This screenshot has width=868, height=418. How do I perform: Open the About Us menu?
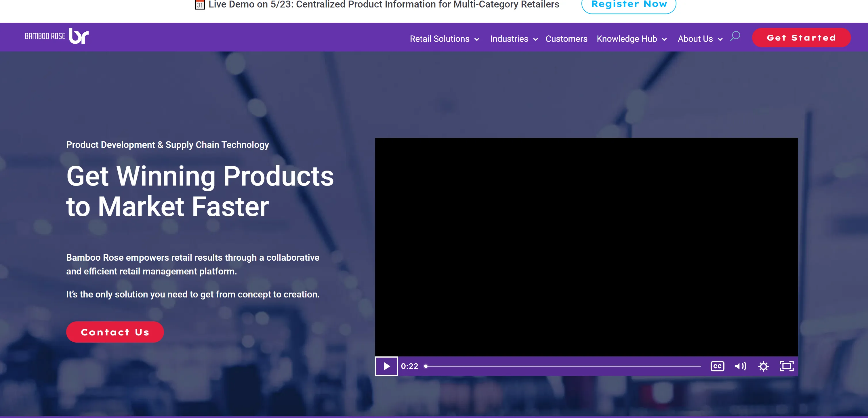point(695,39)
